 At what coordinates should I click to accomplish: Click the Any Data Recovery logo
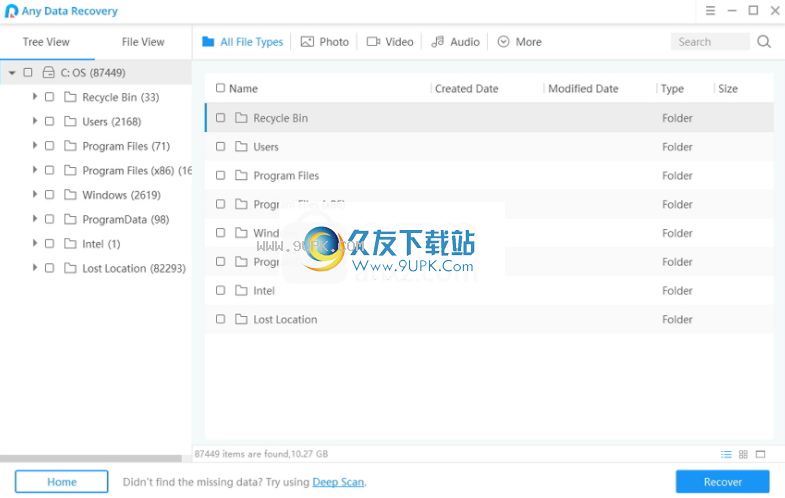pos(11,11)
